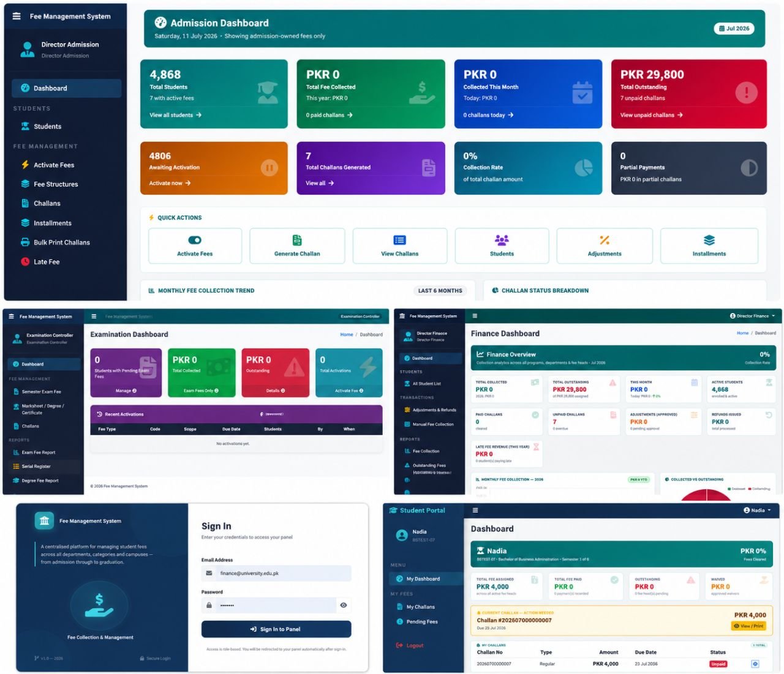Click the Adjustments percent icon
The width and height of the screenshot is (784, 674).
[x=605, y=240]
